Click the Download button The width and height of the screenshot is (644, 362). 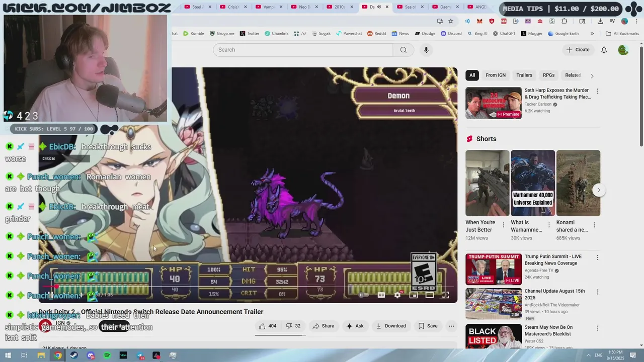(391, 326)
